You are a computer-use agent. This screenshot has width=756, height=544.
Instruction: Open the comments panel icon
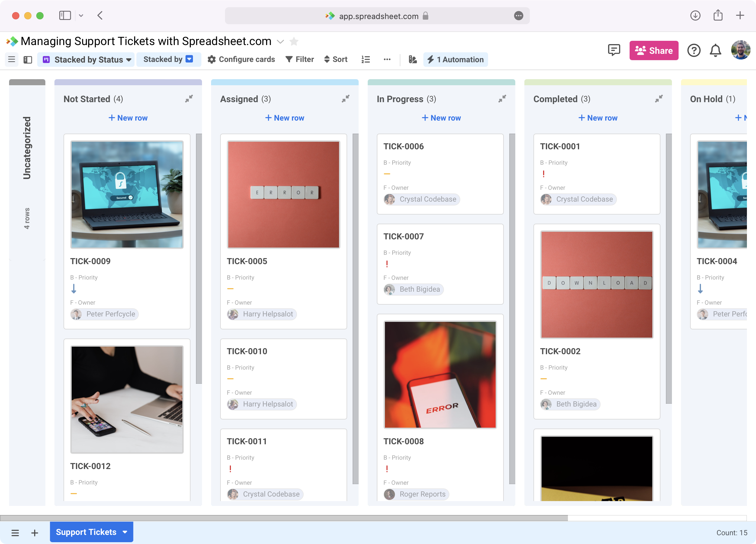point(614,50)
